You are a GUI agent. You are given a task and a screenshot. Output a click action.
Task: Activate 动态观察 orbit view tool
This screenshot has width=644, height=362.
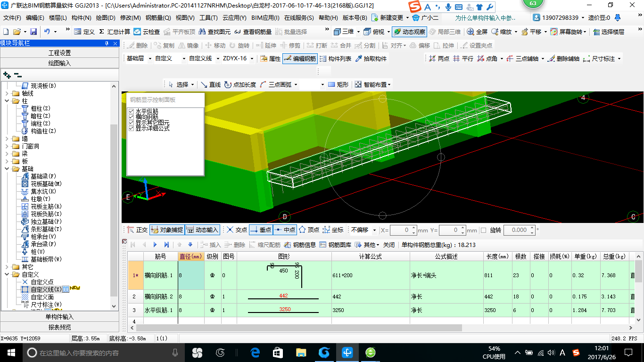(x=409, y=32)
